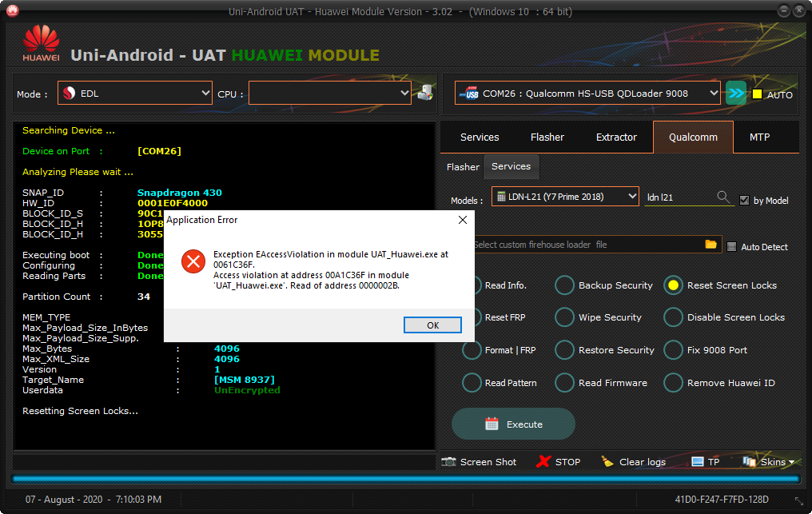812x514 pixels.
Task: Click OK in the Application Error dialog
Action: click(x=432, y=325)
